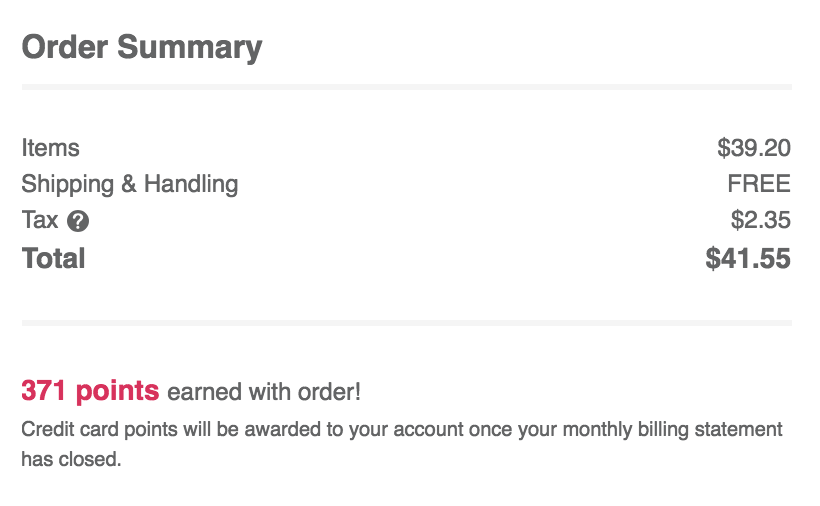Click the ampersand in Shipping & Handling
Viewport: 820px width, 506px height.
point(129,184)
